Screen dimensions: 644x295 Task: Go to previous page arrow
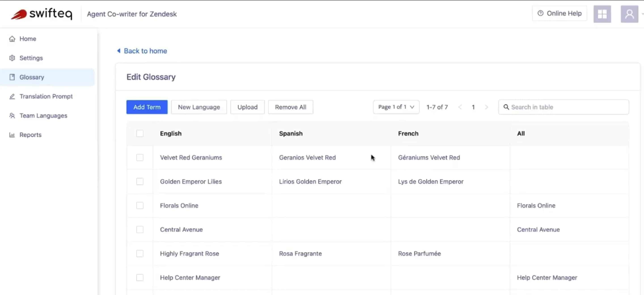pyautogui.click(x=460, y=107)
